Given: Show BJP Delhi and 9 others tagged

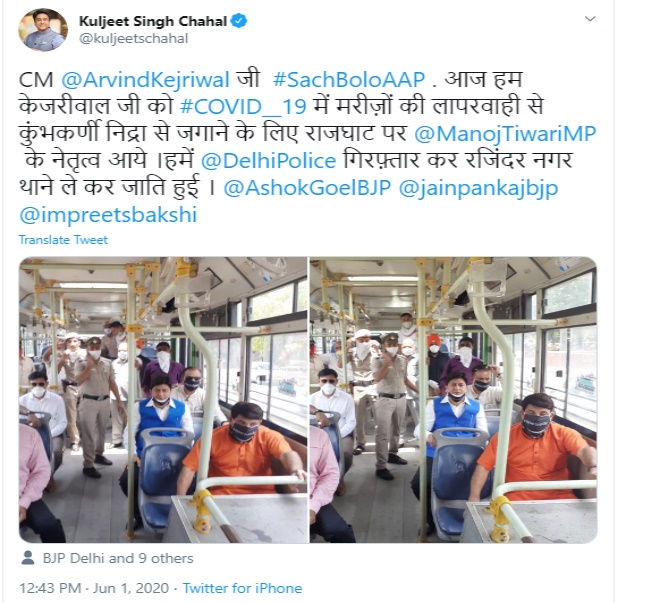Looking at the screenshot, I should click(118, 558).
